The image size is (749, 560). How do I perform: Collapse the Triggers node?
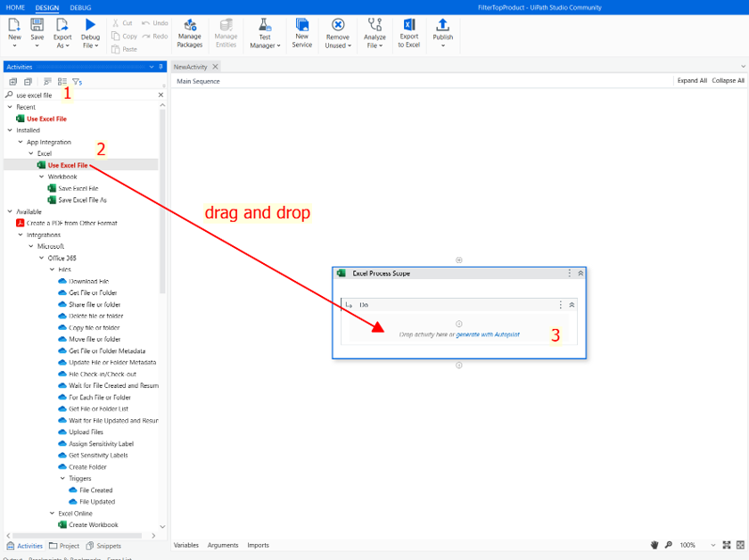point(62,478)
